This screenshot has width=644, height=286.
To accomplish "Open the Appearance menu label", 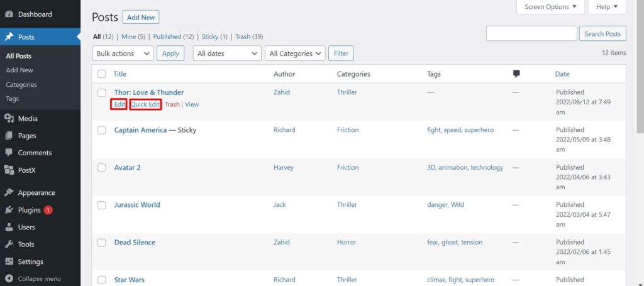I will [x=36, y=193].
